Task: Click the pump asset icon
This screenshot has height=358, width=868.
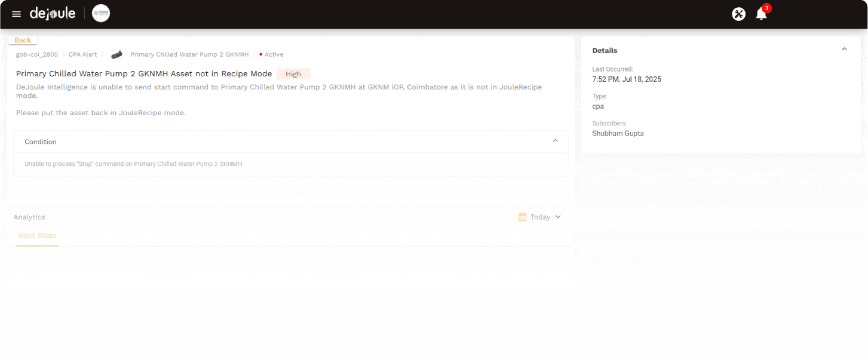Action: (117, 54)
